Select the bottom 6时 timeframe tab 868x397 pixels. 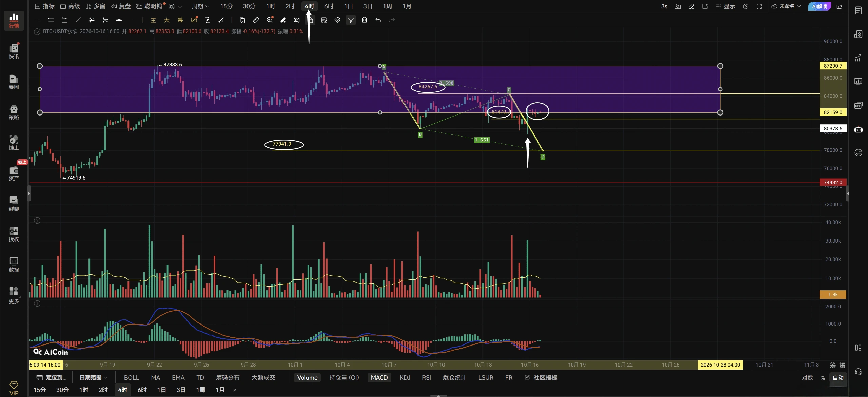pyautogui.click(x=142, y=390)
